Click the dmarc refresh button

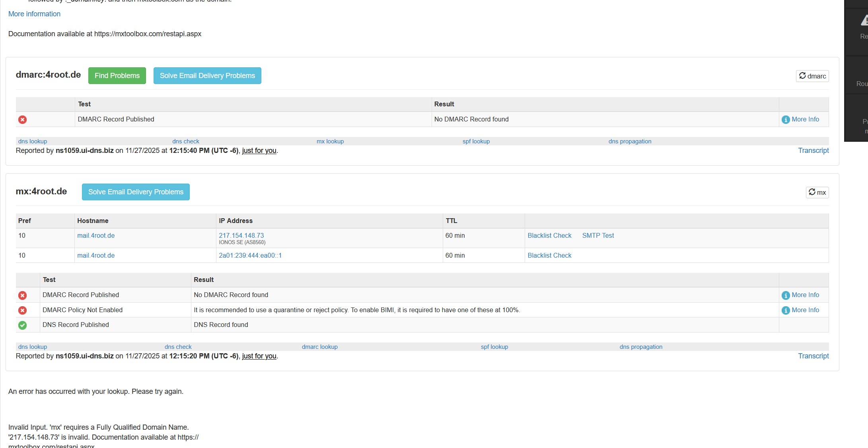pos(812,76)
